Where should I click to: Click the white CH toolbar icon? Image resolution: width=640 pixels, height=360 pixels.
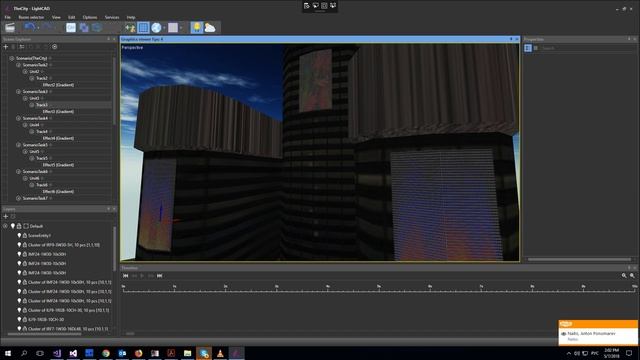click(71, 27)
